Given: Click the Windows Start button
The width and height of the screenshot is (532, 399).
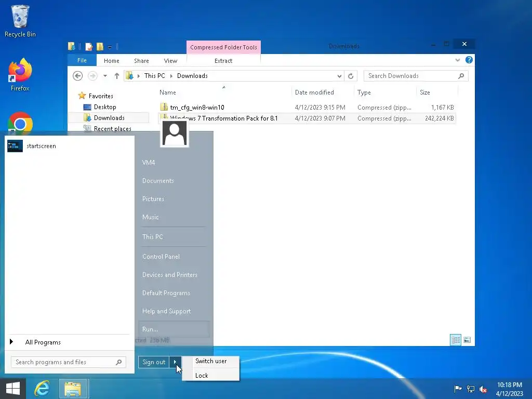Looking at the screenshot, I should 13,389.
